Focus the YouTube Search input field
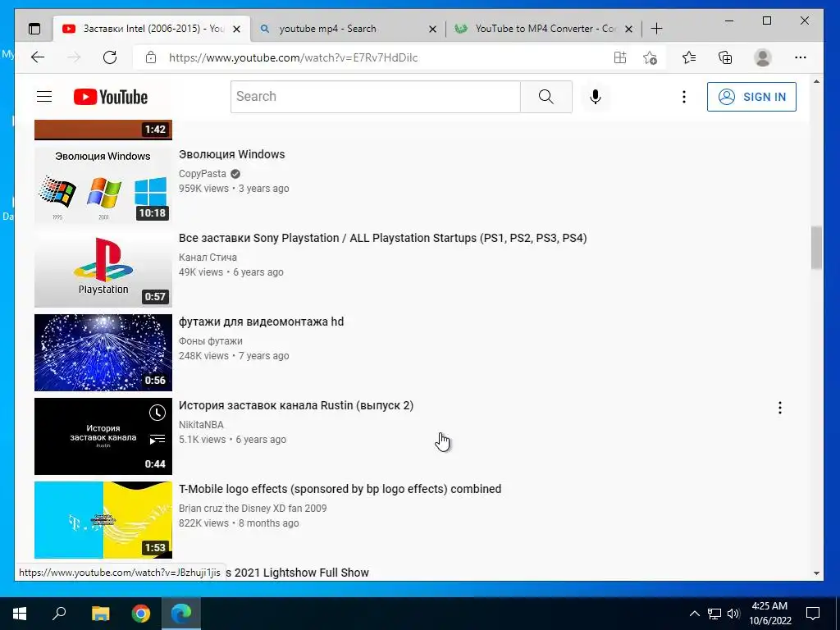 pyautogui.click(x=376, y=97)
